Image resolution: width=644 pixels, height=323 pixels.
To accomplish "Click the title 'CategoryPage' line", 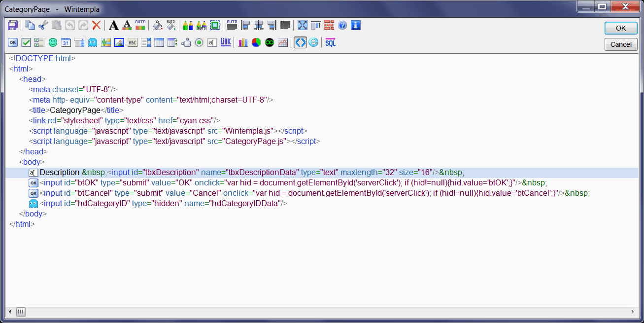I will (x=76, y=110).
